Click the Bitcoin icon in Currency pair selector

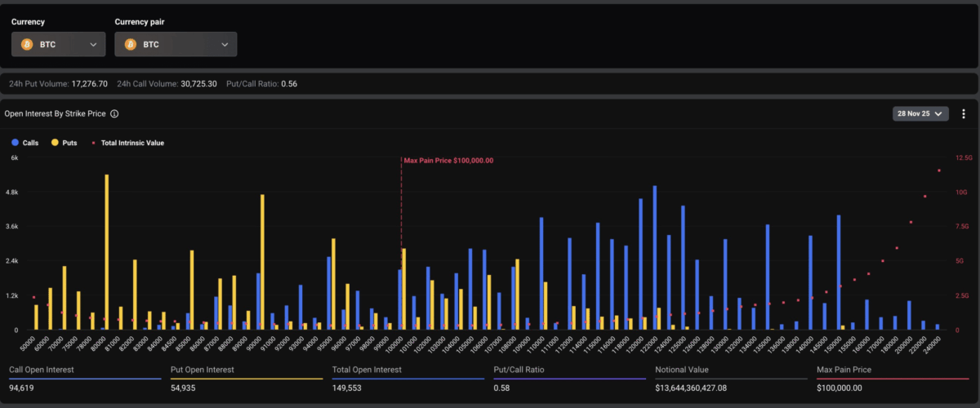click(130, 44)
